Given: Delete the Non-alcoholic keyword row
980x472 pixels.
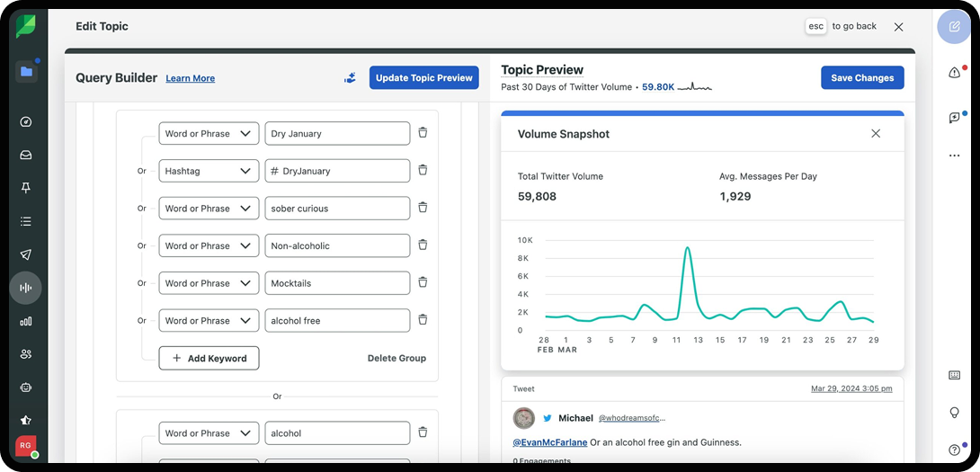Looking at the screenshot, I should (423, 245).
